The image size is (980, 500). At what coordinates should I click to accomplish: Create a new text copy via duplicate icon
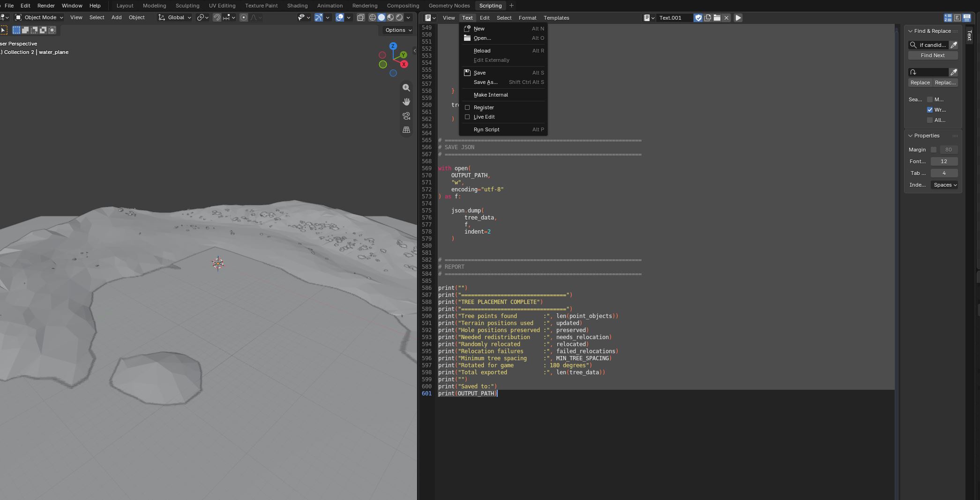[708, 18]
